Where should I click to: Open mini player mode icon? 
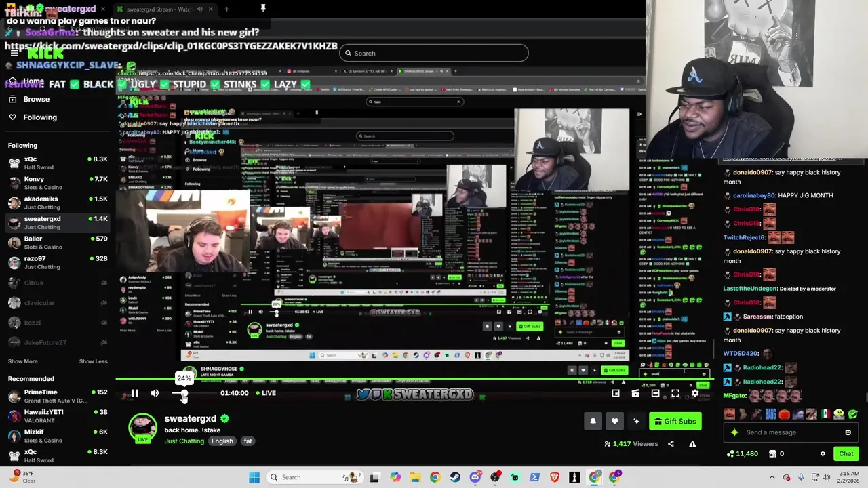616,393
